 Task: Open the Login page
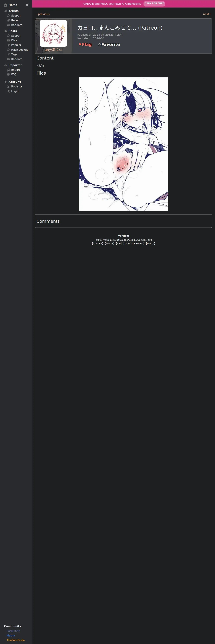click(15, 91)
